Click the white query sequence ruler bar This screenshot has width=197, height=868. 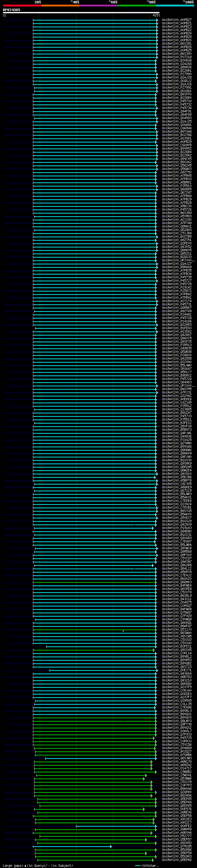81,12
